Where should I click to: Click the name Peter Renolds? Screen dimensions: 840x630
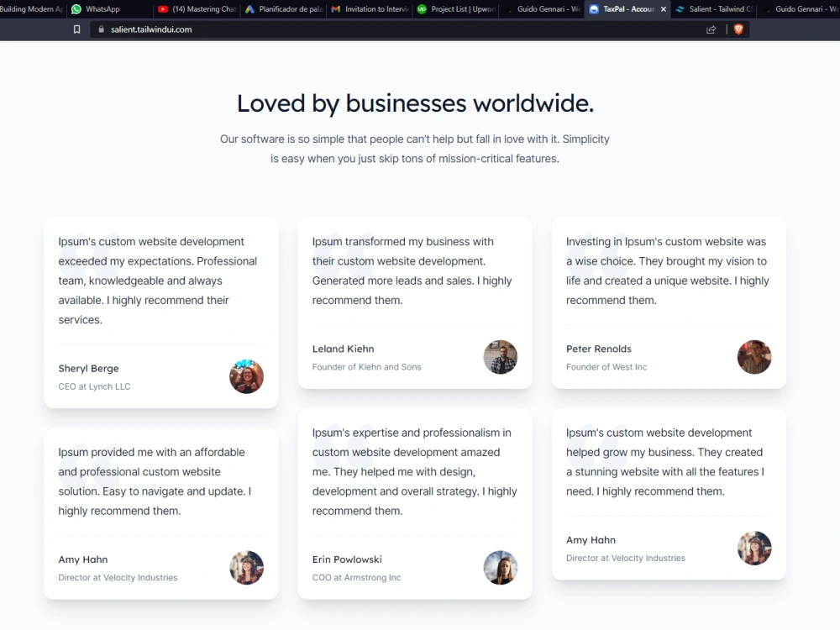click(x=598, y=349)
